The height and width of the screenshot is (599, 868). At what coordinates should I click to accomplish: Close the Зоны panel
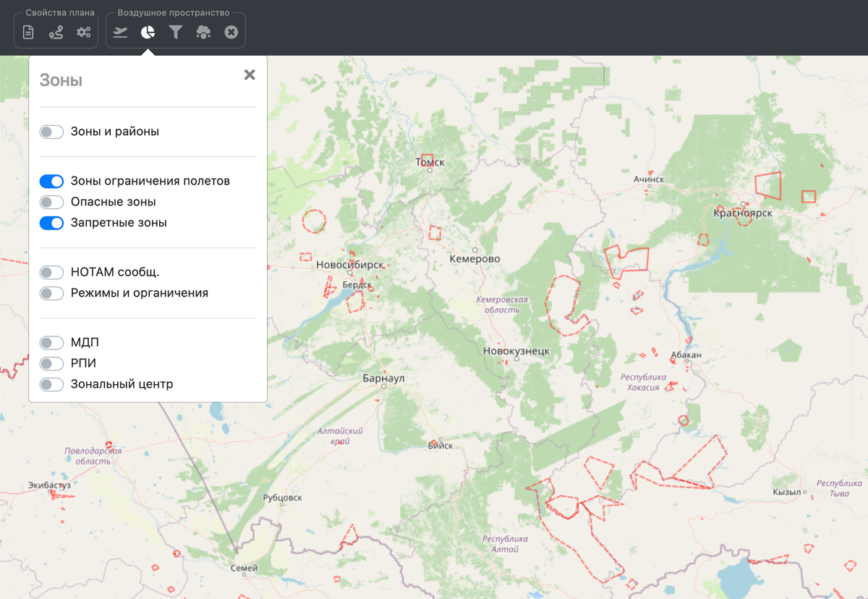tap(250, 75)
